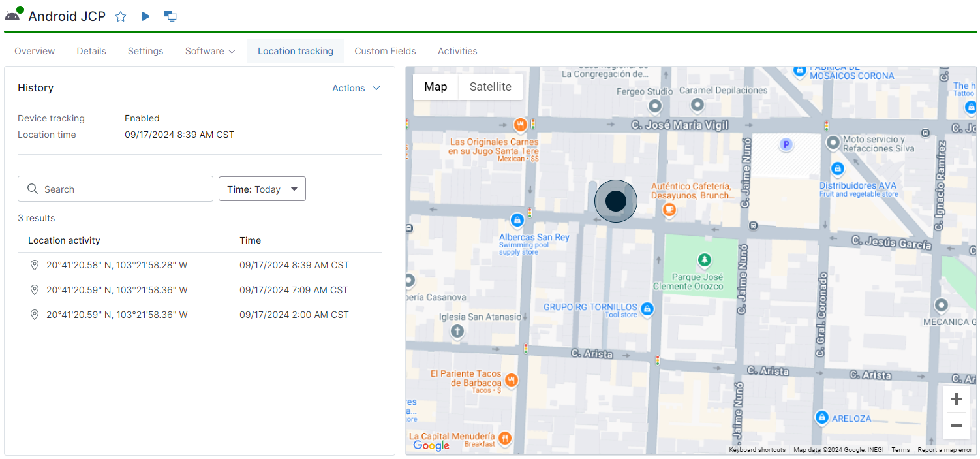The width and height of the screenshot is (980, 459).
Task: Click inside the Search field
Action: [x=115, y=189]
